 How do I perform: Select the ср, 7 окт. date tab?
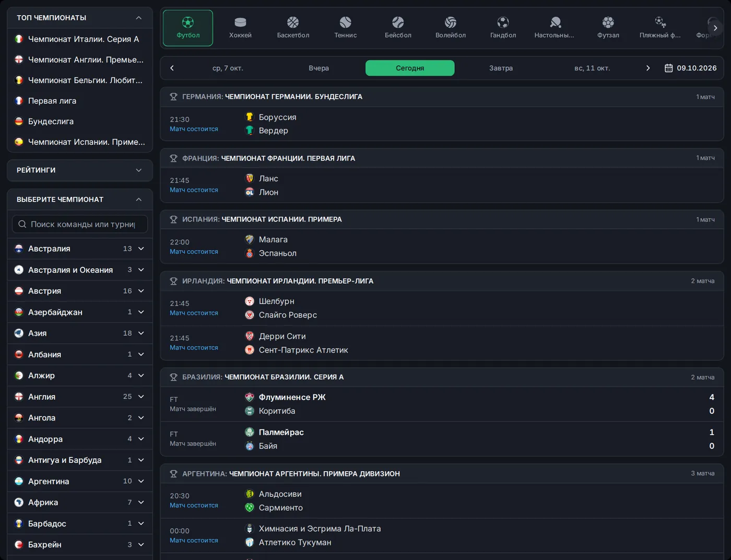click(x=228, y=68)
